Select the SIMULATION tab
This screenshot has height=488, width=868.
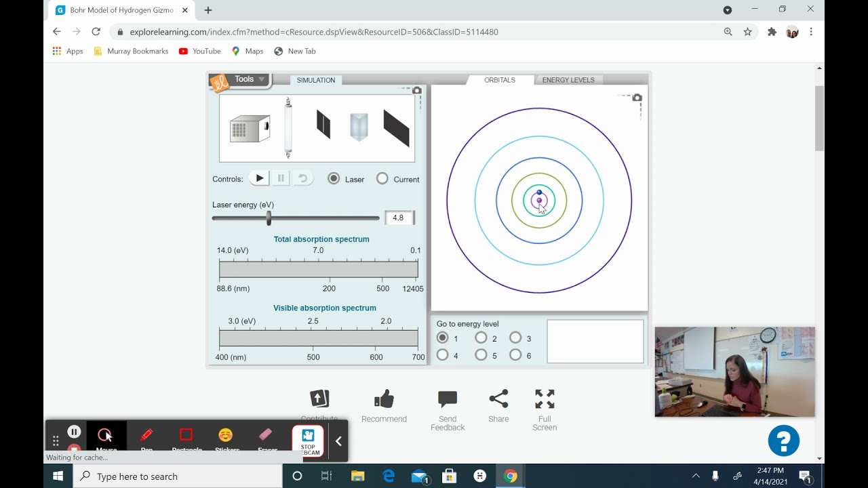point(316,80)
